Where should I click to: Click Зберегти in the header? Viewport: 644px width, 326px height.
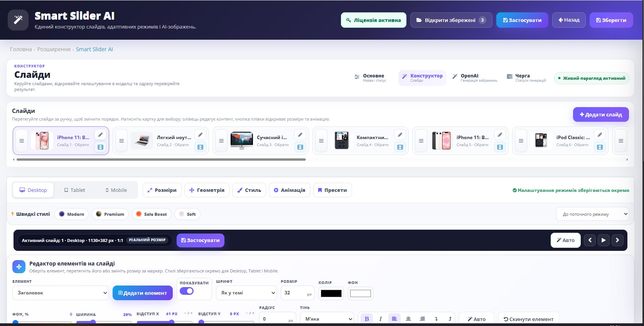tap(611, 20)
